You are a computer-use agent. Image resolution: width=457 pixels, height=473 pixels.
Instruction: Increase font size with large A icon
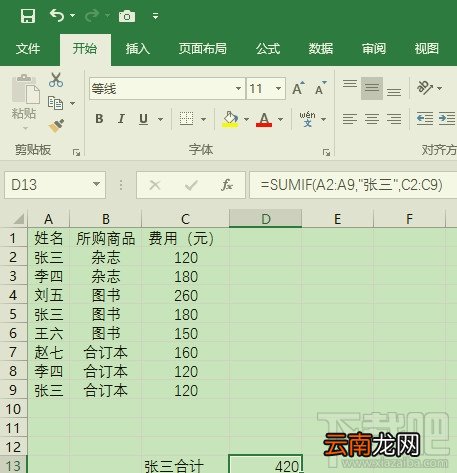(298, 89)
